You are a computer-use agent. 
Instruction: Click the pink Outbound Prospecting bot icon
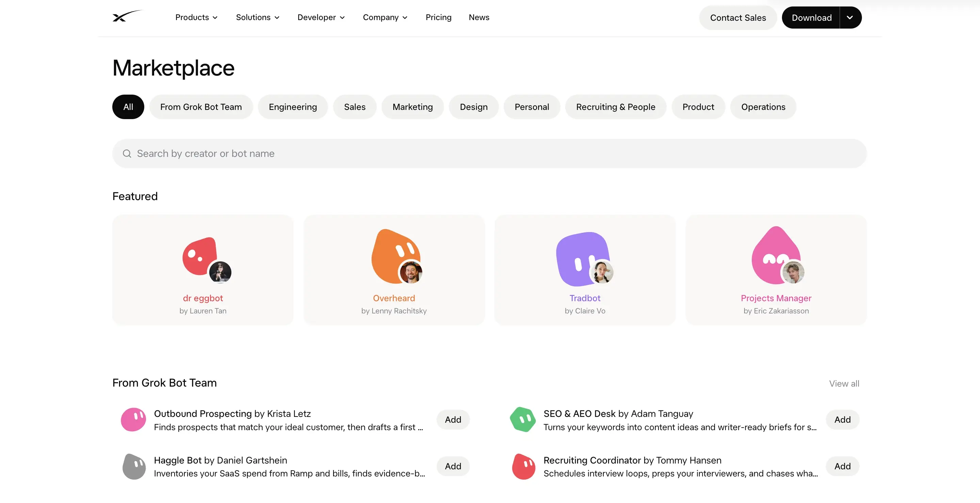pos(133,420)
